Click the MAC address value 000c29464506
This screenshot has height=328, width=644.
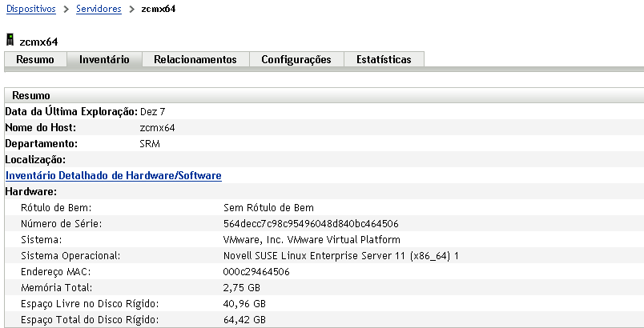tap(256, 271)
